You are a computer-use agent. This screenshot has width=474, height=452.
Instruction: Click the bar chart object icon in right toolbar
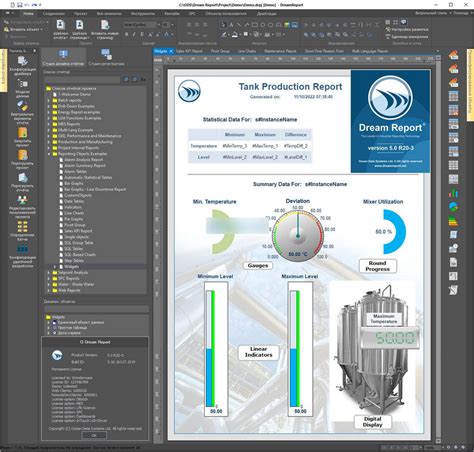point(453,193)
